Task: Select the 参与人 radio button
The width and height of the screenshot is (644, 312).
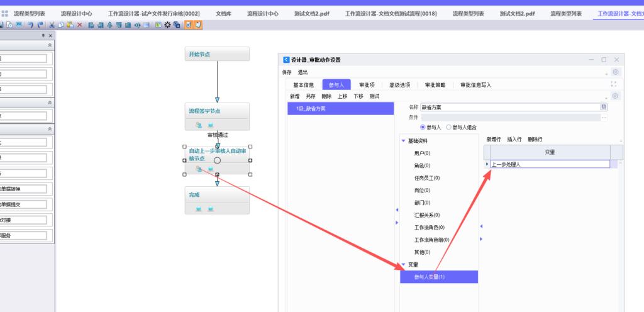Action: click(423, 127)
